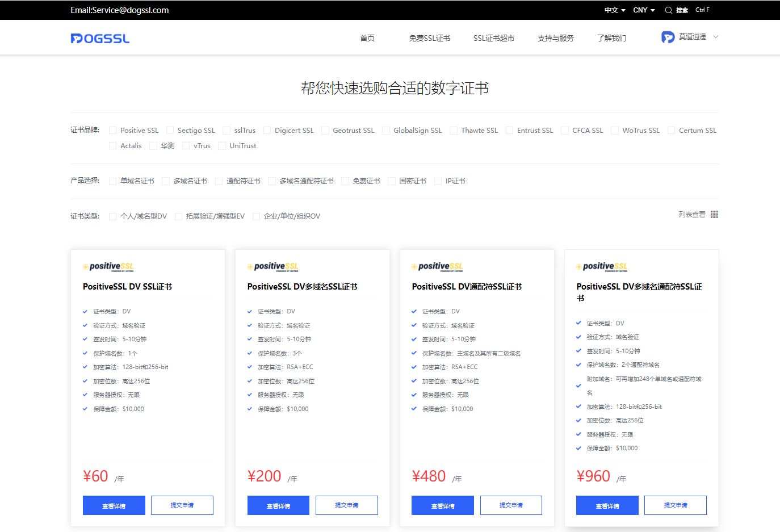Click the user avatar icon
The image size is (780, 532).
668,37
